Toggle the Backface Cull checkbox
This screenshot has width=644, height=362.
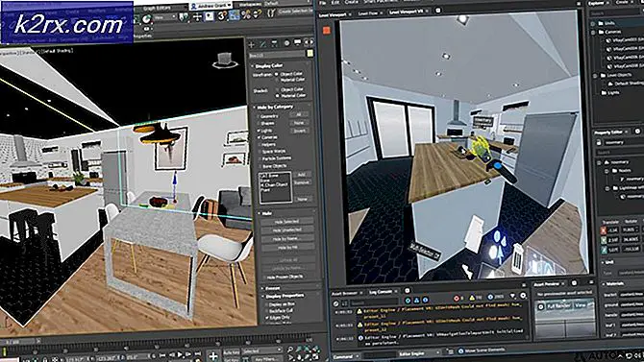pos(267,311)
